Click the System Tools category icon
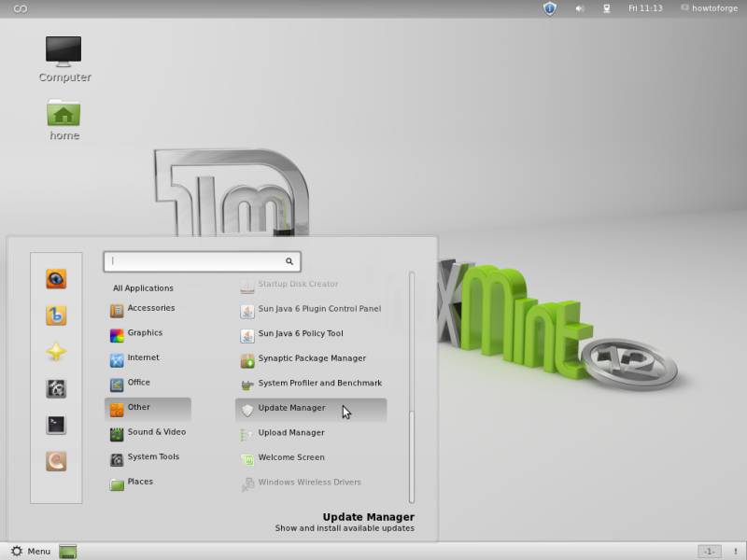Screen dimensions: 747x560 [x=117, y=459]
